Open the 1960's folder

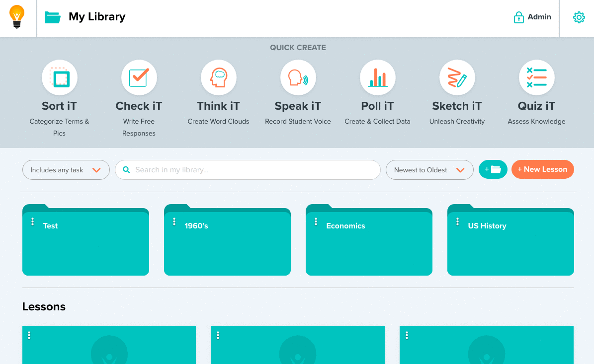(227, 240)
